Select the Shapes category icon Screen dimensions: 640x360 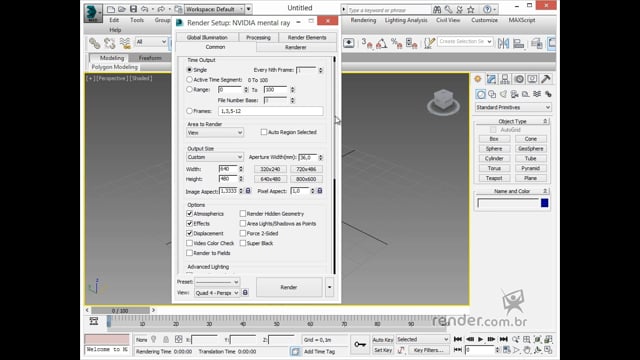492,94
